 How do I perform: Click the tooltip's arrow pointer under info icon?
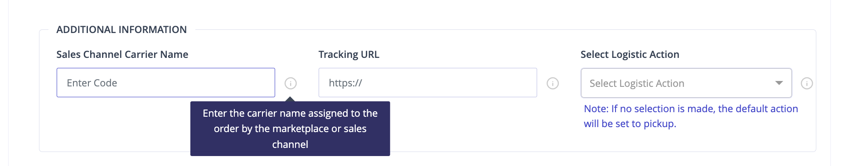pyautogui.click(x=291, y=99)
